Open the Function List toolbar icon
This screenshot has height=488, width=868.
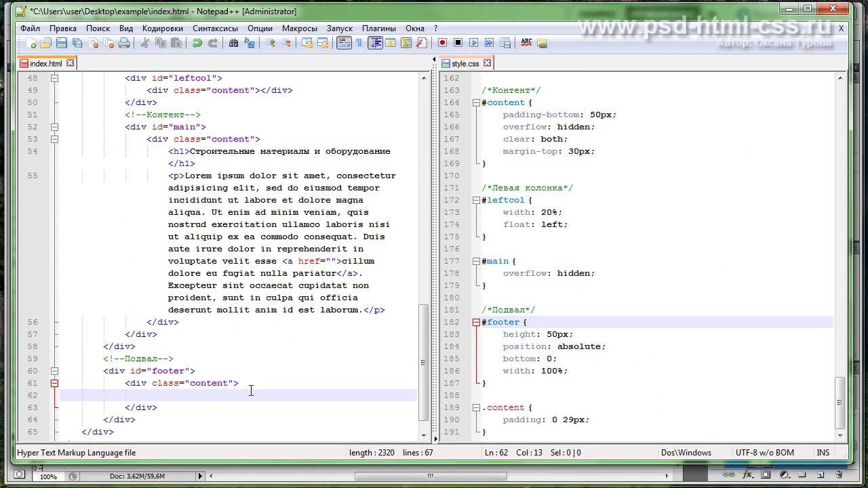point(422,43)
